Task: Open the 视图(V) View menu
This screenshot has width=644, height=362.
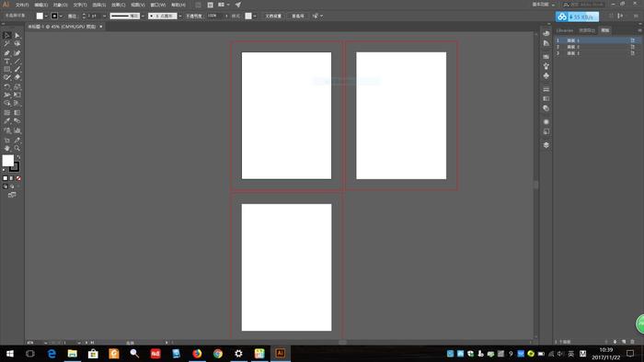Action: (x=138, y=5)
